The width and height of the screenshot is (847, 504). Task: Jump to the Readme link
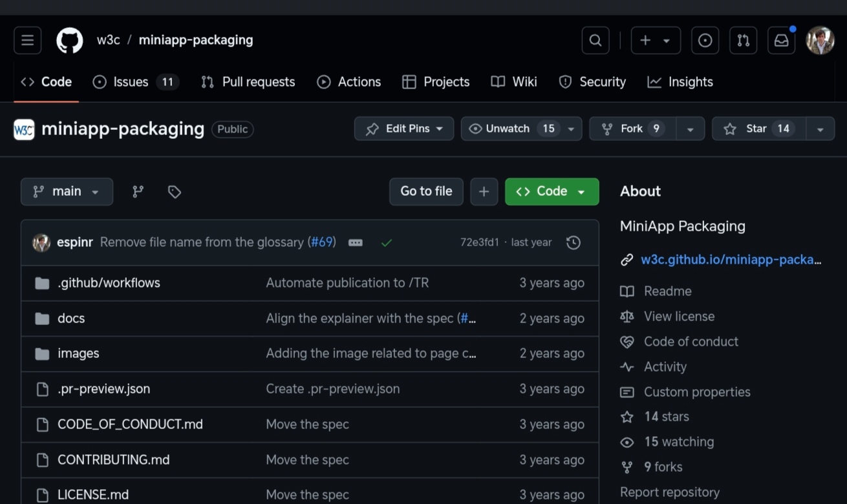(667, 291)
